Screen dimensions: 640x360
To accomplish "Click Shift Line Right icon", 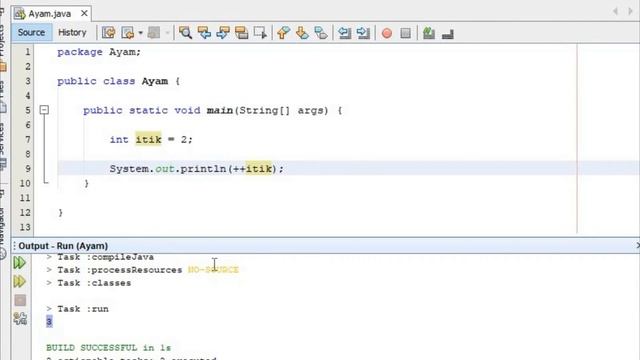I will pos(363,33).
